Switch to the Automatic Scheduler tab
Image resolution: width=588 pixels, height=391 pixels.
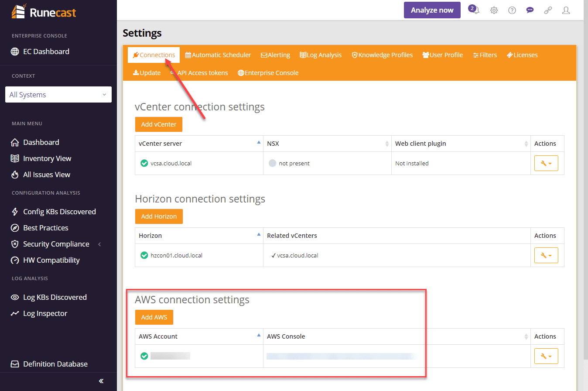(x=218, y=55)
